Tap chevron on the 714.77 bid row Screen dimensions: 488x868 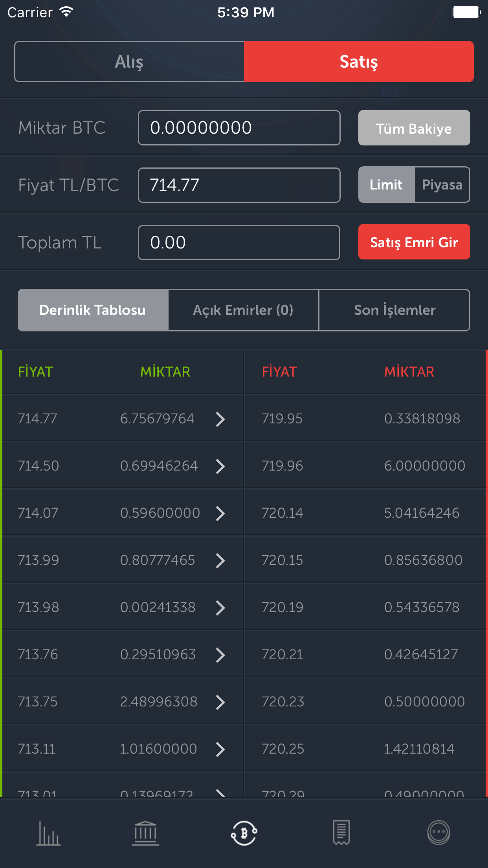click(x=220, y=419)
